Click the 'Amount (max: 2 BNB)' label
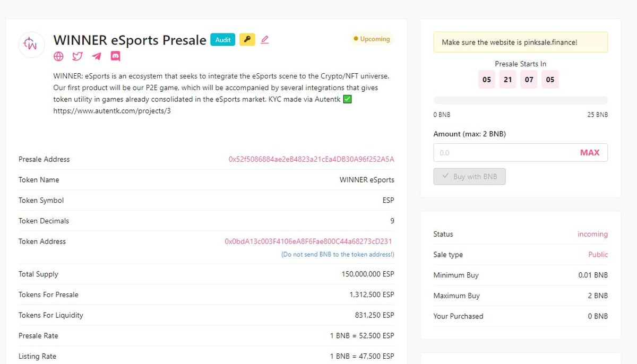The height and width of the screenshot is (364, 637). point(469,134)
